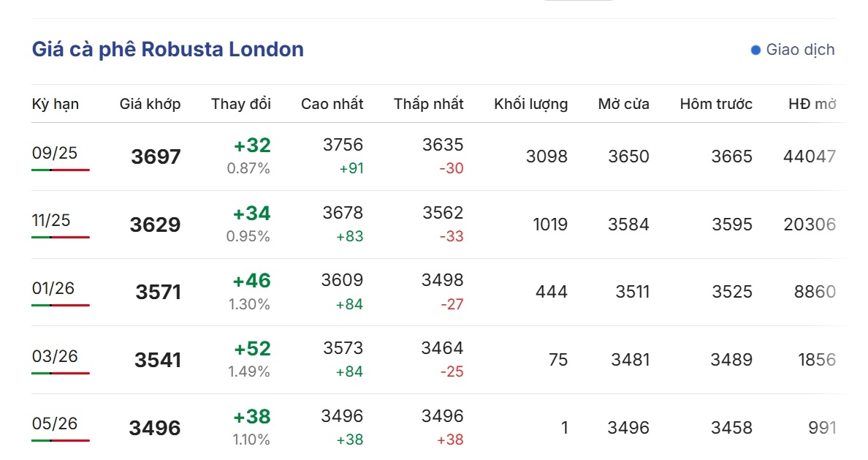Click the HĐ mở column header
This screenshot has height=460, width=868.
(x=812, y=104)
